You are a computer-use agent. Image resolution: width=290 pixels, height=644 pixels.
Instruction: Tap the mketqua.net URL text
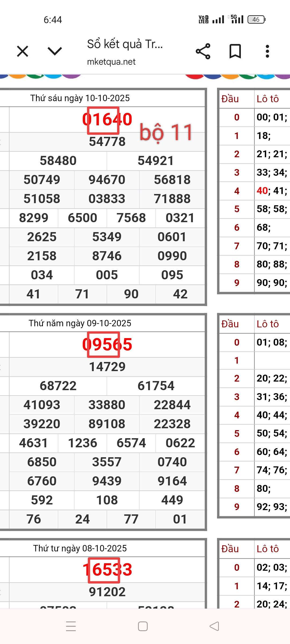111,62
